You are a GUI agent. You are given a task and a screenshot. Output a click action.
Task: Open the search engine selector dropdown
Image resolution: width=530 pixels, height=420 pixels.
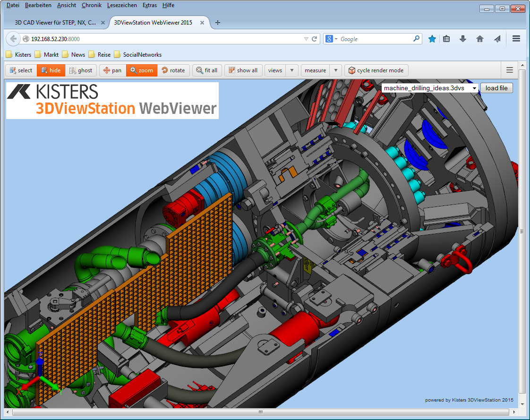(x=331, y=39)
